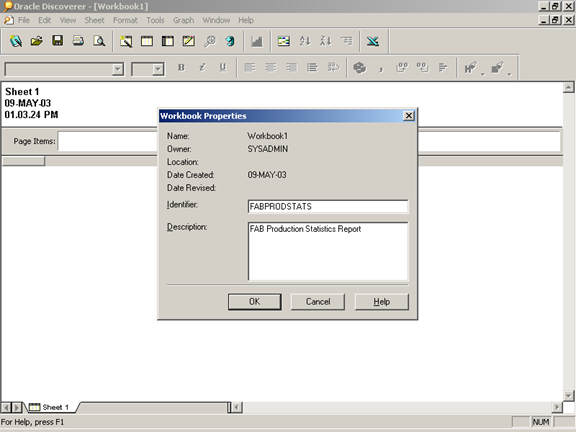Click the Export to Excel icon
The height and width of the screenshot is (432, 576).
click(372, 41)
